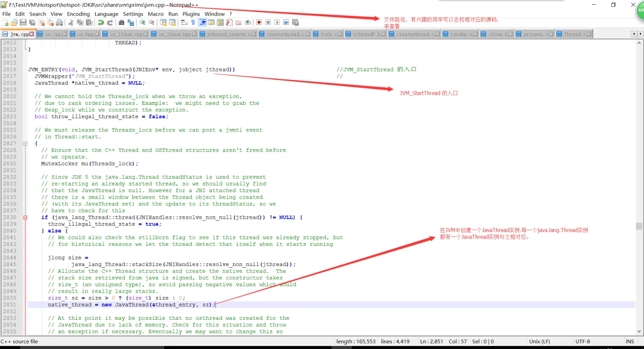Click the Zoom In toolbar icon
The width and height of the screenshot is (644, 349).
[x=142, y=22]
